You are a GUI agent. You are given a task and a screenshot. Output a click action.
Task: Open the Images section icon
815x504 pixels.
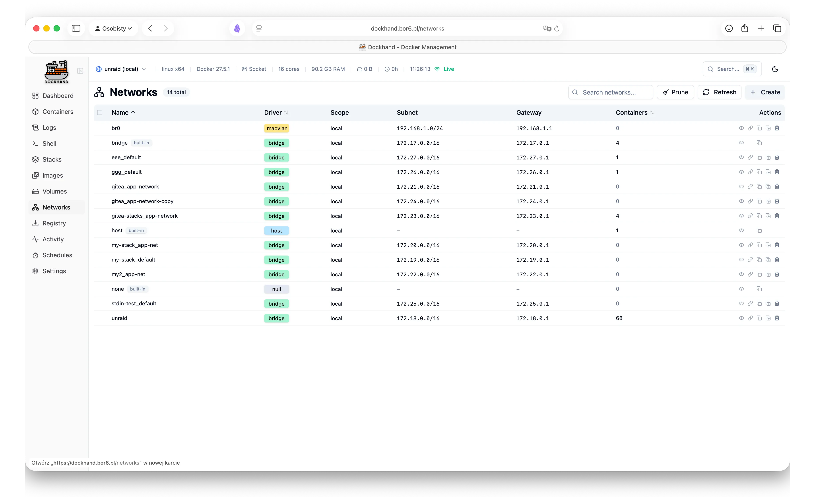36,175
